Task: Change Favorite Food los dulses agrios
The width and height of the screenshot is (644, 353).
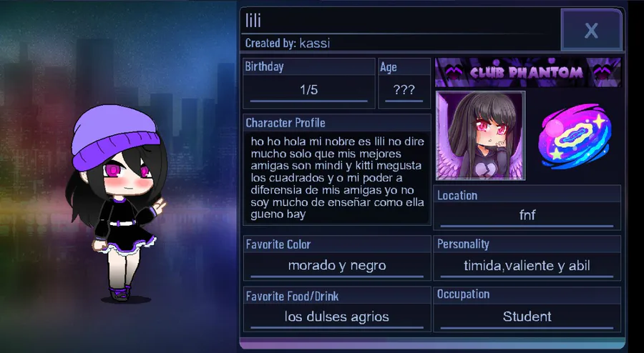Action: (x=337, y=317)
